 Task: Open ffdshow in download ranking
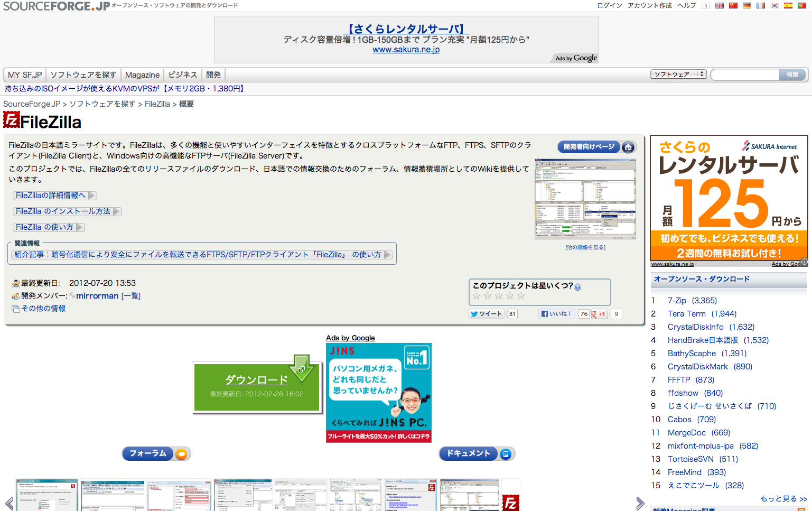(x=683, y=393)
